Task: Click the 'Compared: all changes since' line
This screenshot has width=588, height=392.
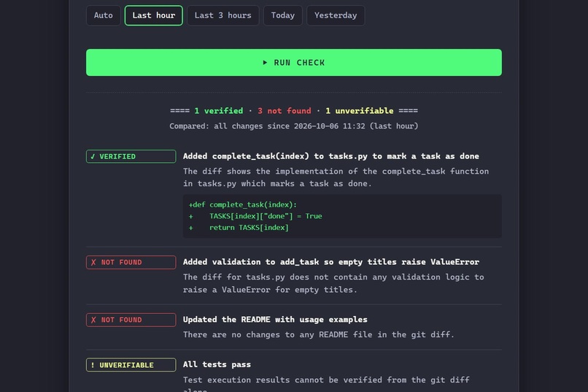Action: (x=293, y=126)
